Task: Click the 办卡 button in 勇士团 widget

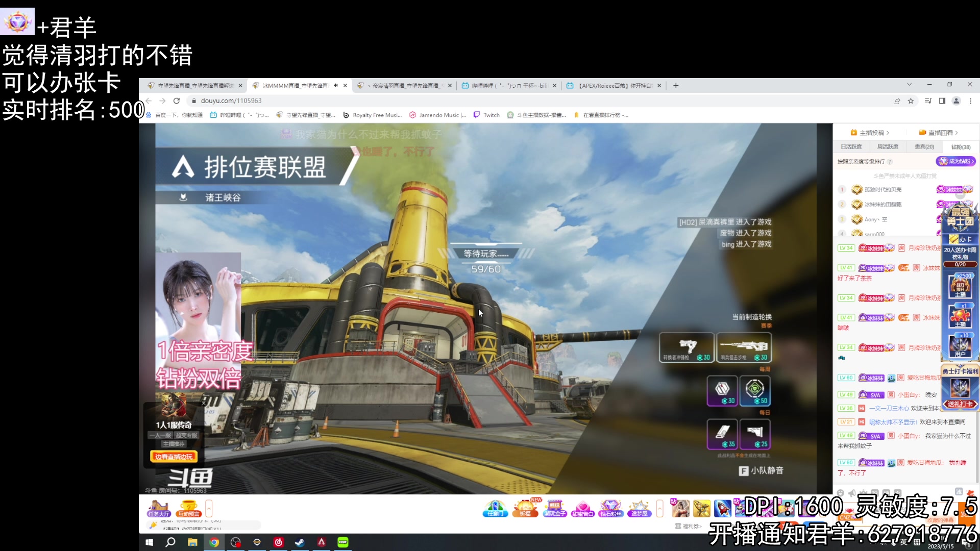Action: 961,239
